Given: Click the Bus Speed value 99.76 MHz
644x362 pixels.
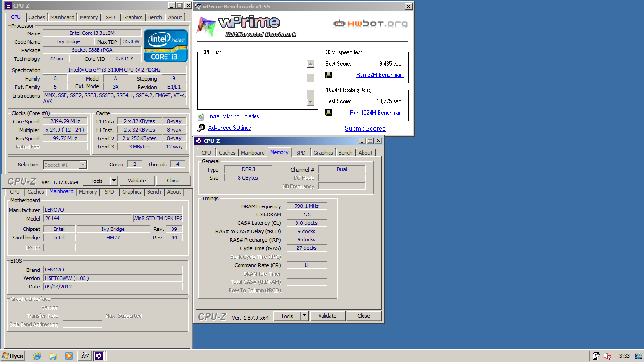Looking at the screenshot, I should click(x=65, y=138).
